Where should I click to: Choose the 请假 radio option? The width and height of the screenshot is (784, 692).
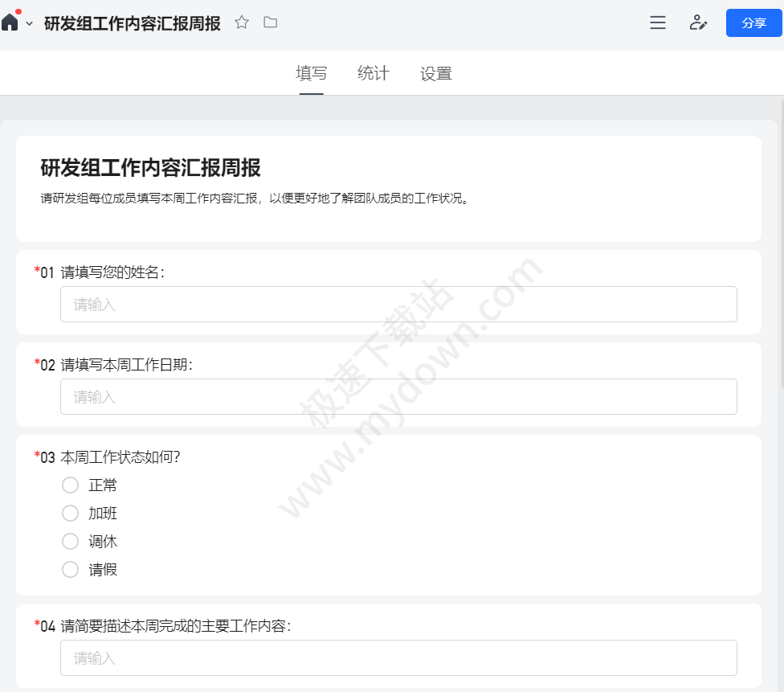tap(71, 570)
